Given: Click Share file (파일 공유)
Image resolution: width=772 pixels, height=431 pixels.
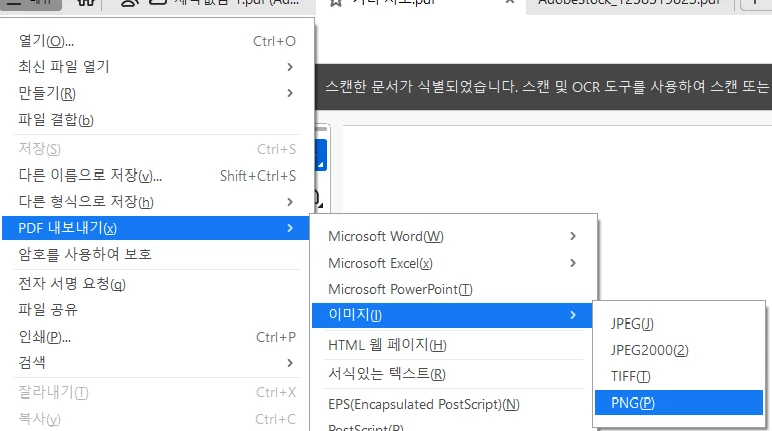Looking at the screenshot, I should [157, 310].
